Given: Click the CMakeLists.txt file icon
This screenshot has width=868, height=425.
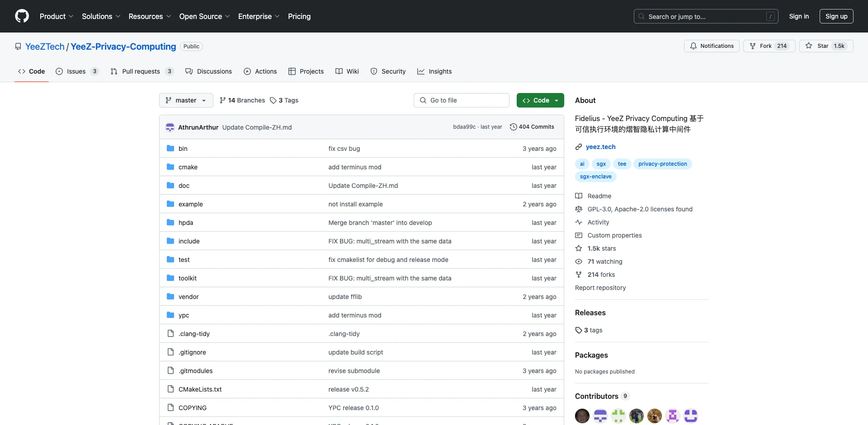Looking at the screenshot, I should pos(170,389).
